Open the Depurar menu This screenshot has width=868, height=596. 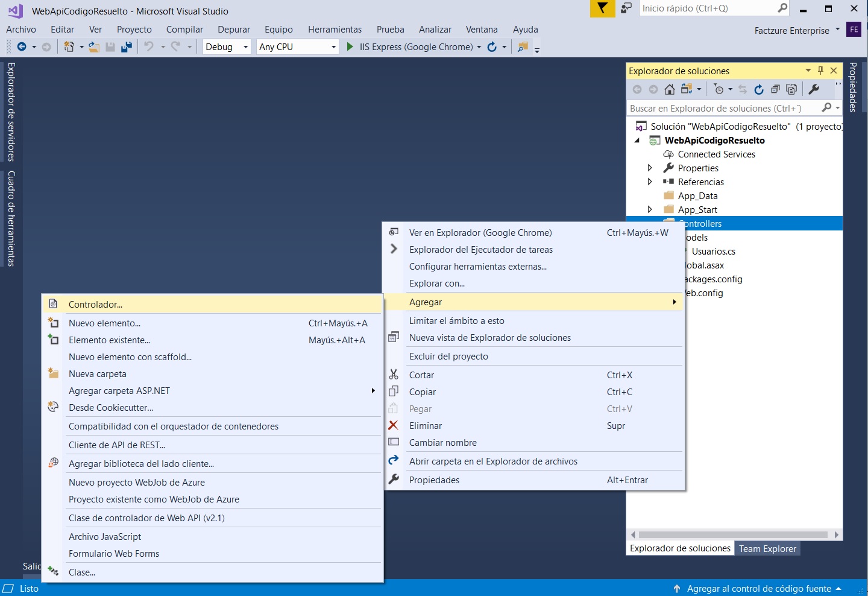[234, 29]
